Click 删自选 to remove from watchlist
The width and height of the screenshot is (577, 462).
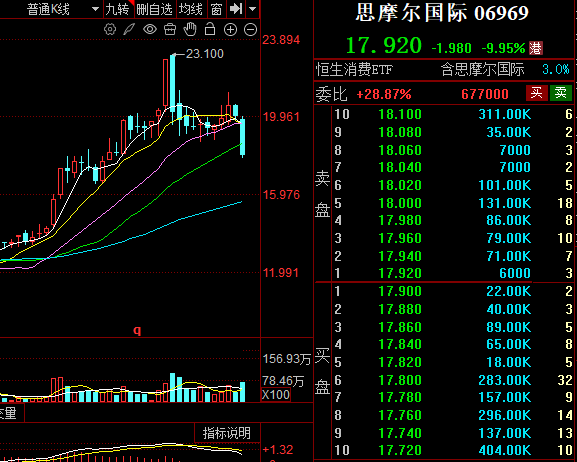click(155, 9)
